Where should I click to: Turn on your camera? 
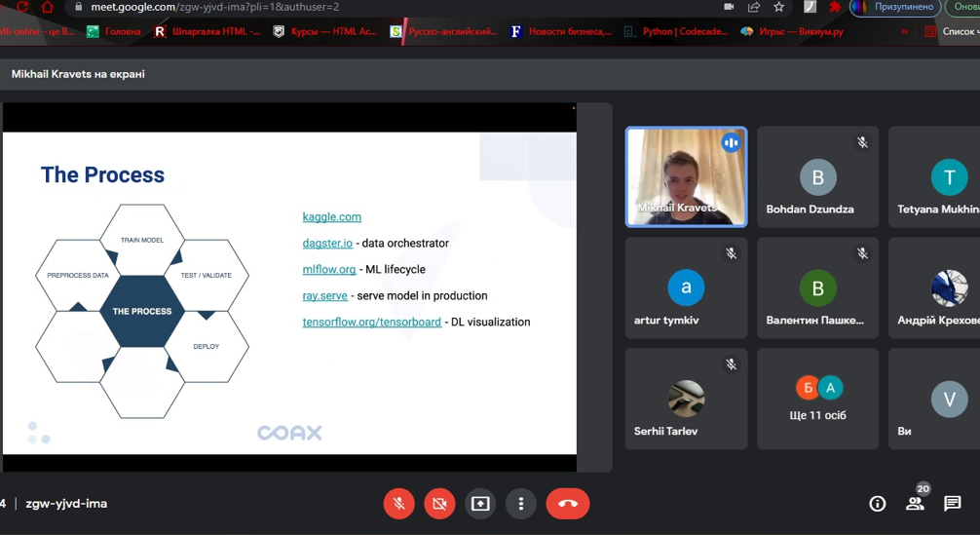coord(439,504)
